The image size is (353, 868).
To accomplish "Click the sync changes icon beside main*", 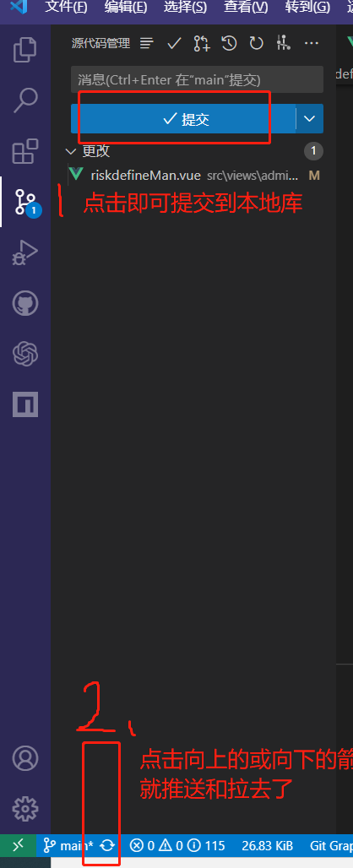I will point(107,845).
